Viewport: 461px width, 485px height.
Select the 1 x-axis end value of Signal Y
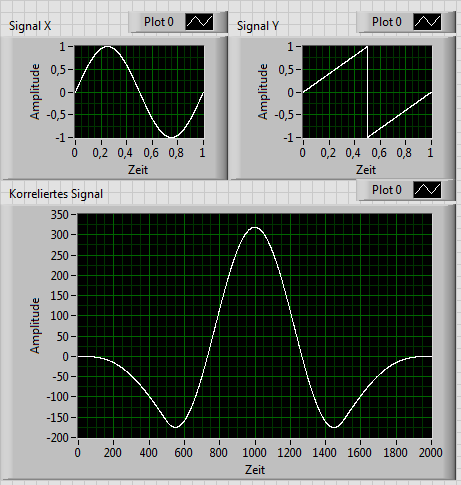(x=430, y=153)
